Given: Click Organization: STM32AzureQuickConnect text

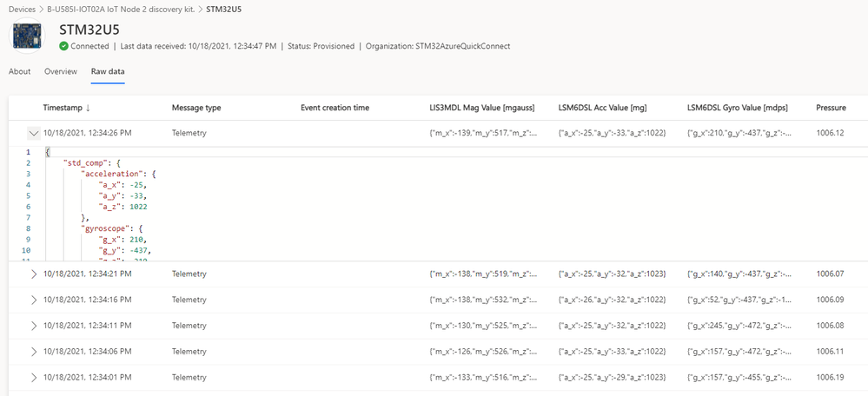Looking at the screenshot, I should point(438,46).
